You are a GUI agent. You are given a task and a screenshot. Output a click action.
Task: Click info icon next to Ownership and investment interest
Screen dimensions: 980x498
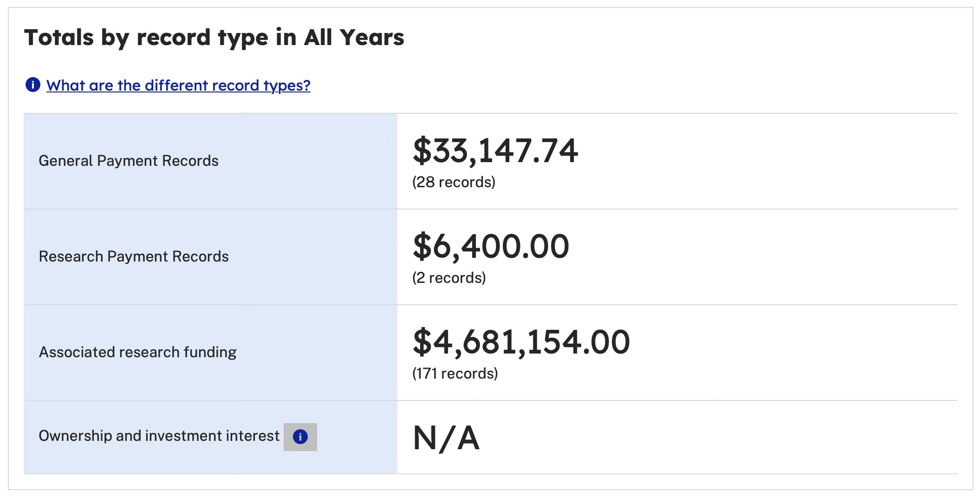click(x=300, y=437)
